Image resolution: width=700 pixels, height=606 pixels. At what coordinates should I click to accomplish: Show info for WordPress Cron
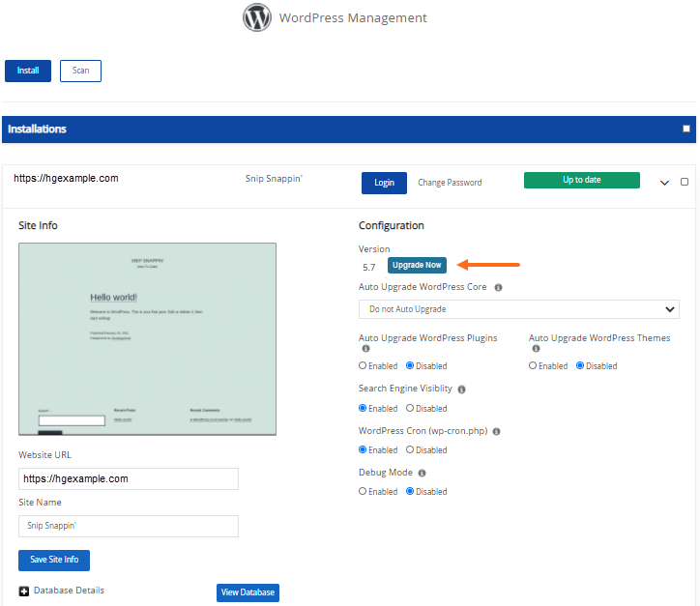(x=496, y=431)
